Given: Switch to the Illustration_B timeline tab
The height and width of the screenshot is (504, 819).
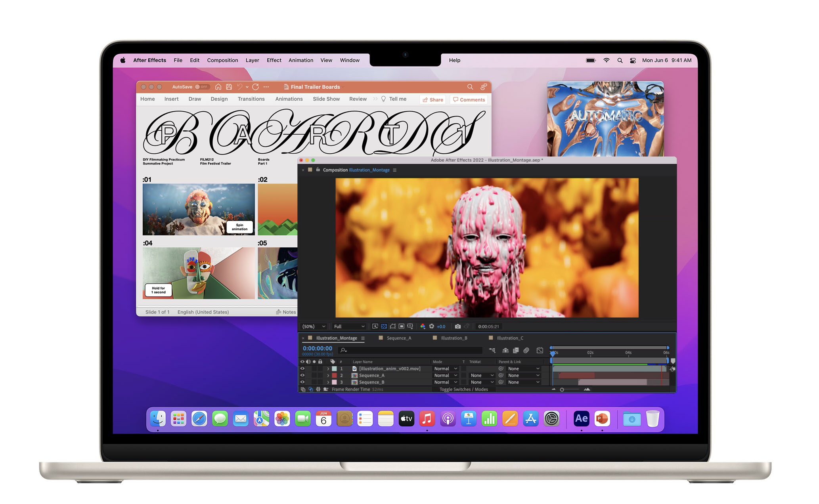Looking at the screenshot, I should coord(454,338).
